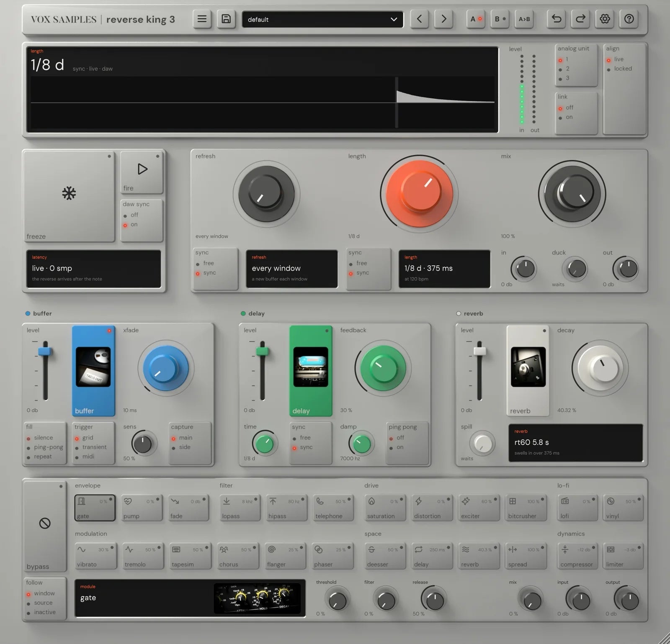670x644 pixels.
Task: Set align to locked
Action: [619, 69]
